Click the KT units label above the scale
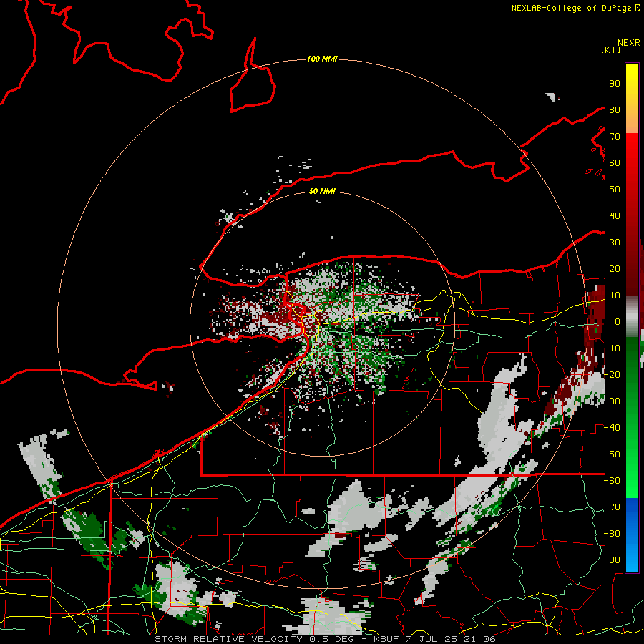This screenshot has height=644, width=644. point(610,49)
